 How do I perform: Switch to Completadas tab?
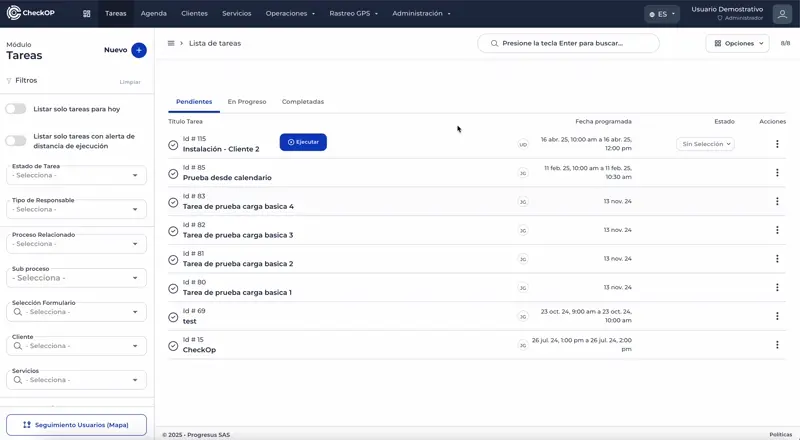tap(303, 102)
